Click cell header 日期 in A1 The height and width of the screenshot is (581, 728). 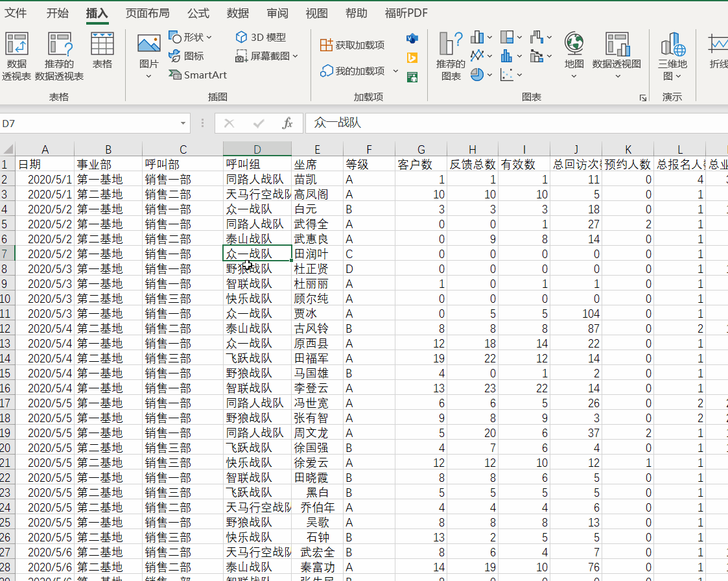coord(45,165)
